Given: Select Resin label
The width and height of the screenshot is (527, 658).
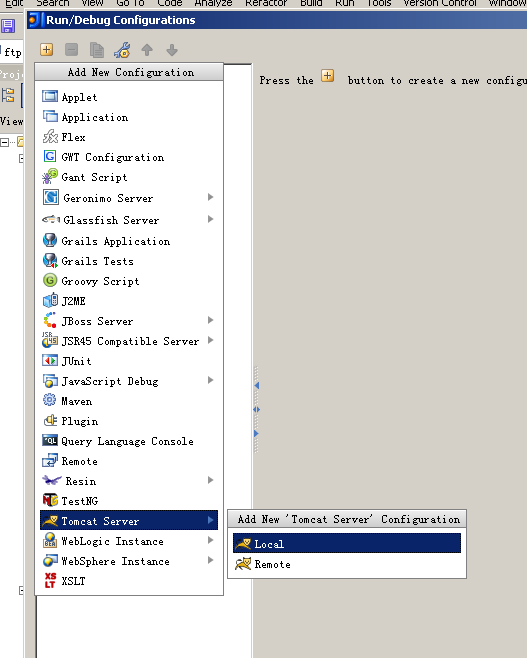Looking at the screenshot, I should (x=81, y=481).
